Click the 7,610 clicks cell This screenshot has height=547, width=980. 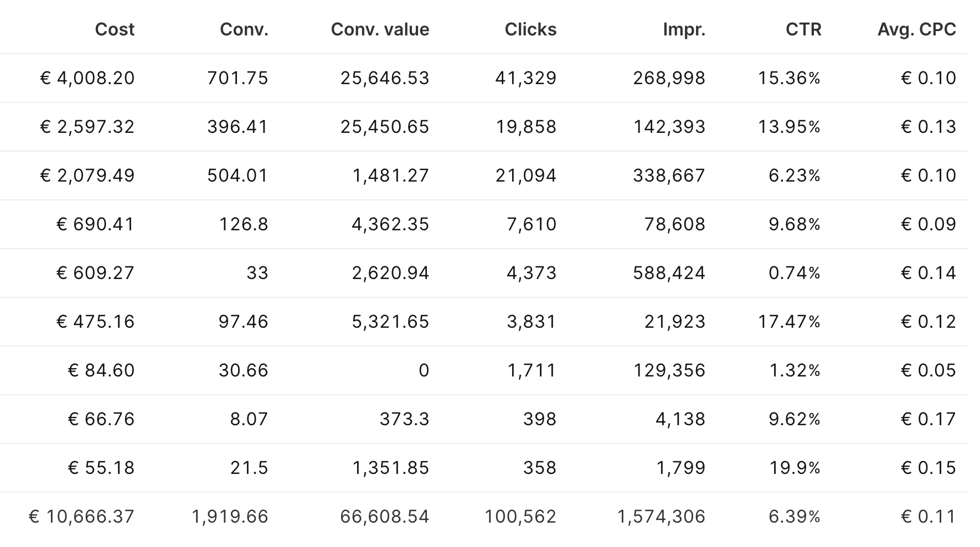coord(532,224)
